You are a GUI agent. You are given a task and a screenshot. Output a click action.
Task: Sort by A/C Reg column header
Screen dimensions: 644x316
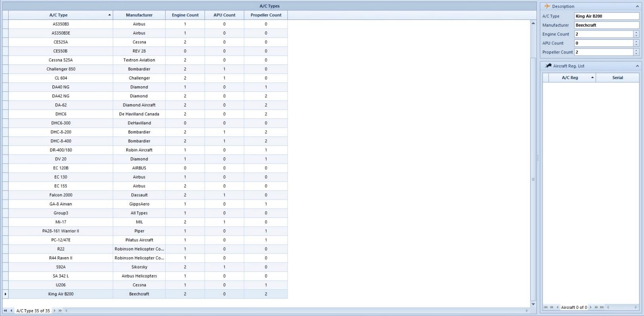(x=572, y=78)
